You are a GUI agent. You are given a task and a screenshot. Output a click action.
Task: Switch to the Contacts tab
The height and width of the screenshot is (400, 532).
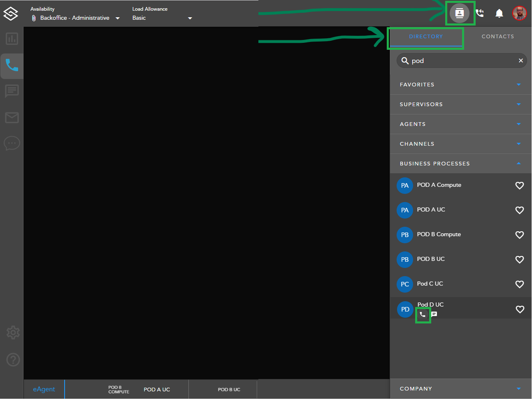(x=497, y=37)
